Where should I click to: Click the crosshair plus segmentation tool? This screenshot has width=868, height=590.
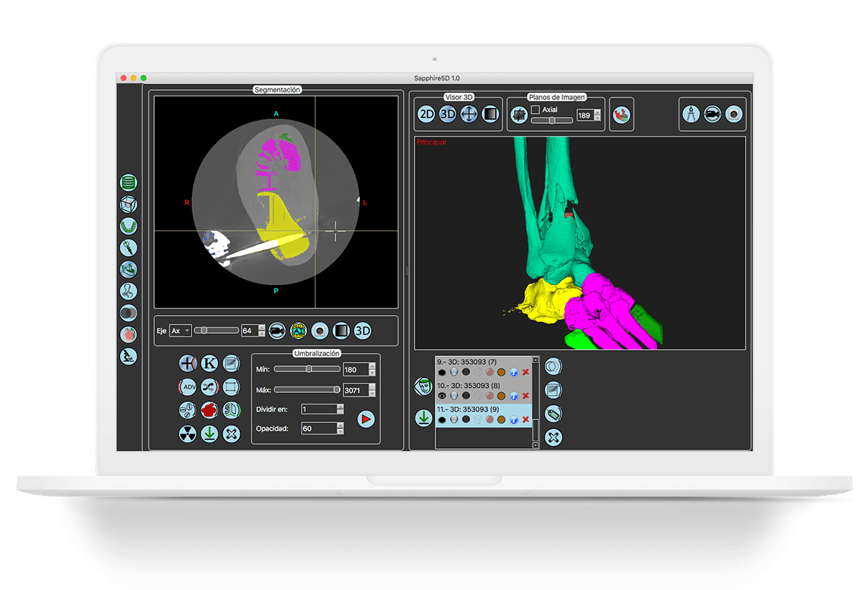pos(188,363)
